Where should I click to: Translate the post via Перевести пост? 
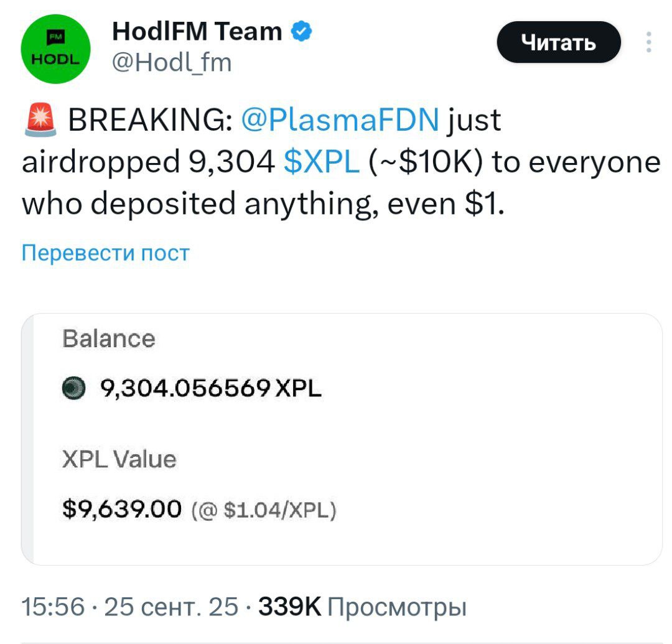105,253
